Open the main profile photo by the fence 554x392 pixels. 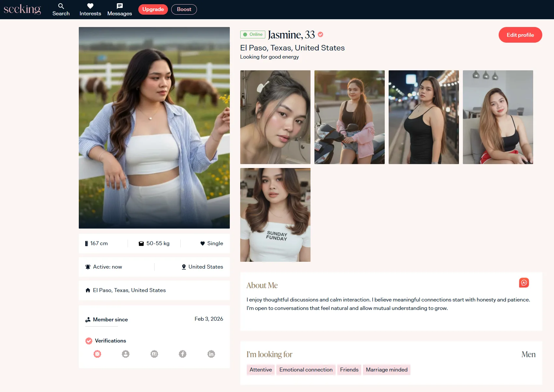point(154,128)
